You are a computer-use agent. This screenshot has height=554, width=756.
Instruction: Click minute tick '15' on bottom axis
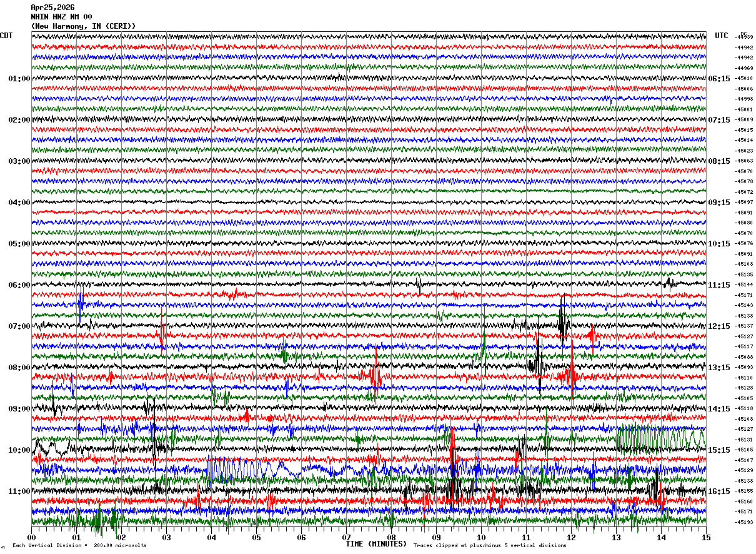[705, 537]
